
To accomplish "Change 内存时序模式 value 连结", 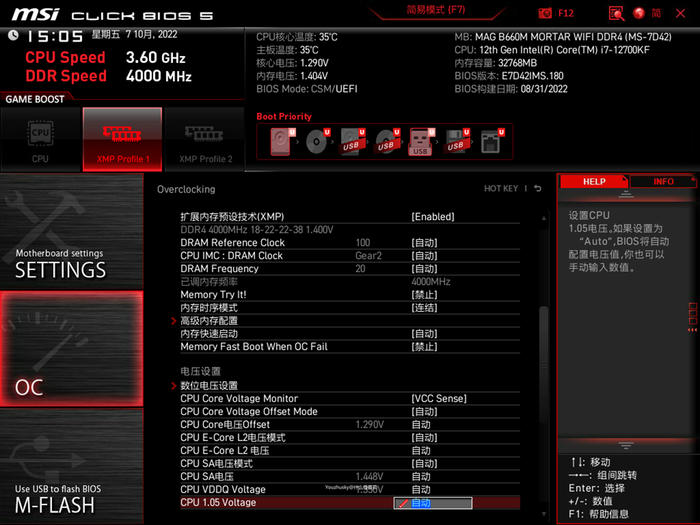I will pos(424,308).
